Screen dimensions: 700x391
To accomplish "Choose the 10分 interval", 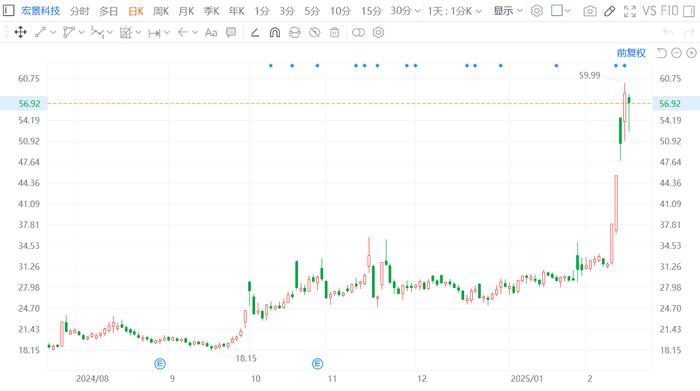I will (x=340, y=11).
